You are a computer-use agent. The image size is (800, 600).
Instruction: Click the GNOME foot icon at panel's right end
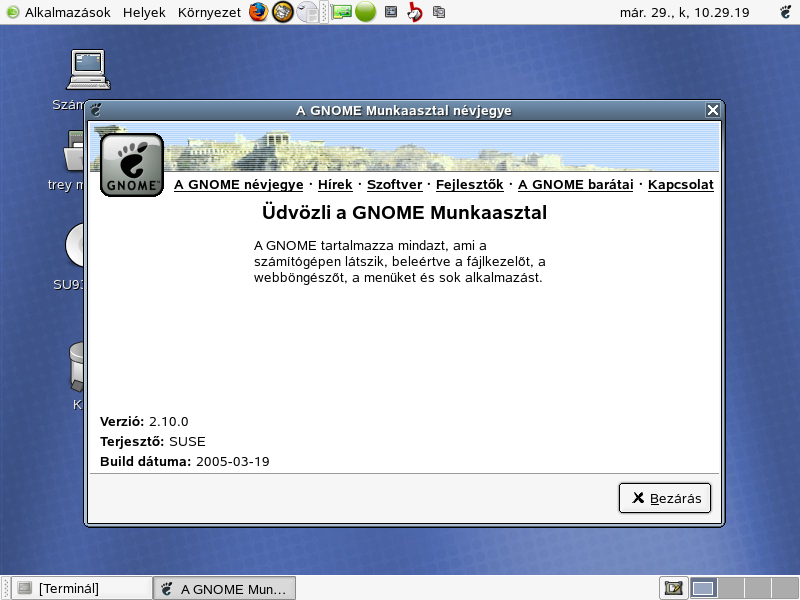pos(786,12)
